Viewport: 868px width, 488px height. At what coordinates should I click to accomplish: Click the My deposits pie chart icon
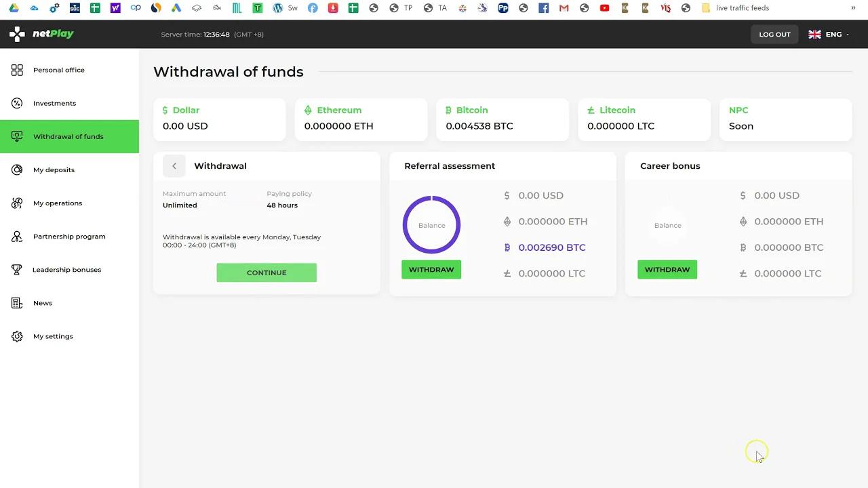(17, 169)
